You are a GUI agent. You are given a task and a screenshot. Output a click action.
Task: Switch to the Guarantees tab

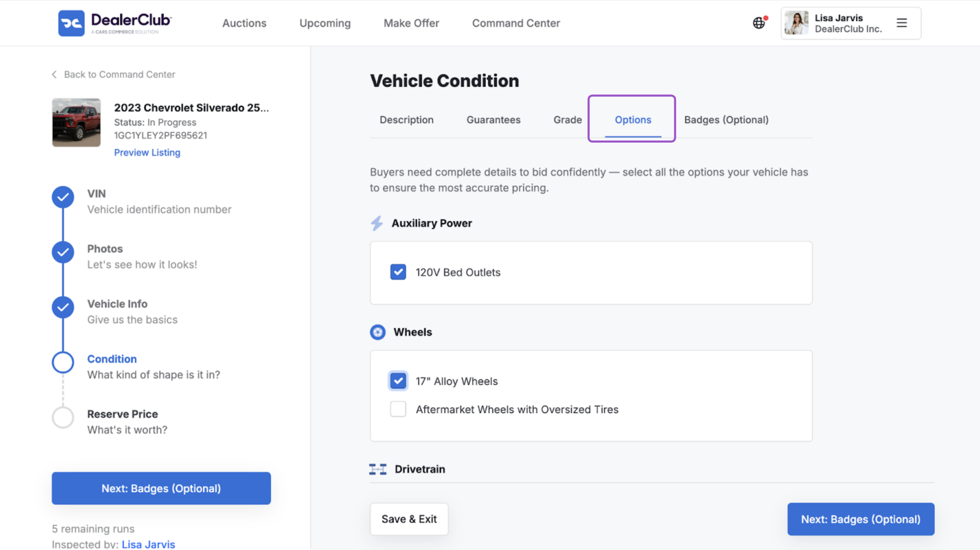[493, 120]
